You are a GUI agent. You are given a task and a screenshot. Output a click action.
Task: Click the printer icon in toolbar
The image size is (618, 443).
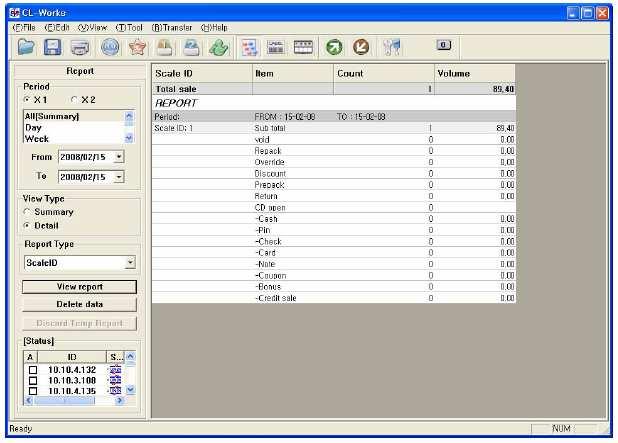click(80, 47)
